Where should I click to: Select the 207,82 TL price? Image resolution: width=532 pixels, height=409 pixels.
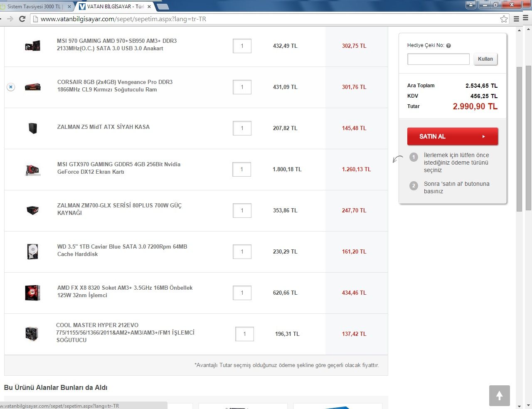point(285,128)
